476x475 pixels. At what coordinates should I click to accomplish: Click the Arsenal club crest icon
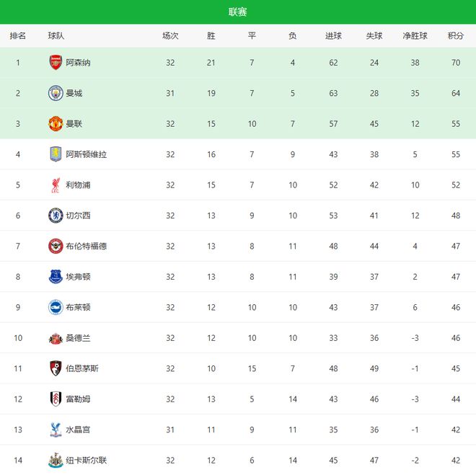click(x=56, y=63)
